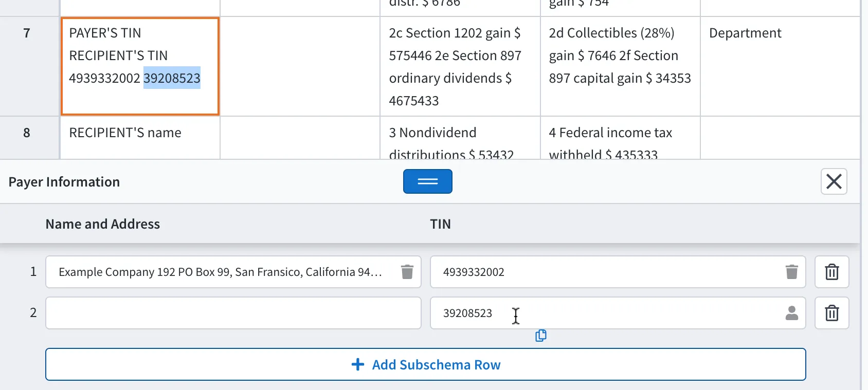868x390 pixels.
Task: Add a new subschema row
Action: click(x=425, y=364)
